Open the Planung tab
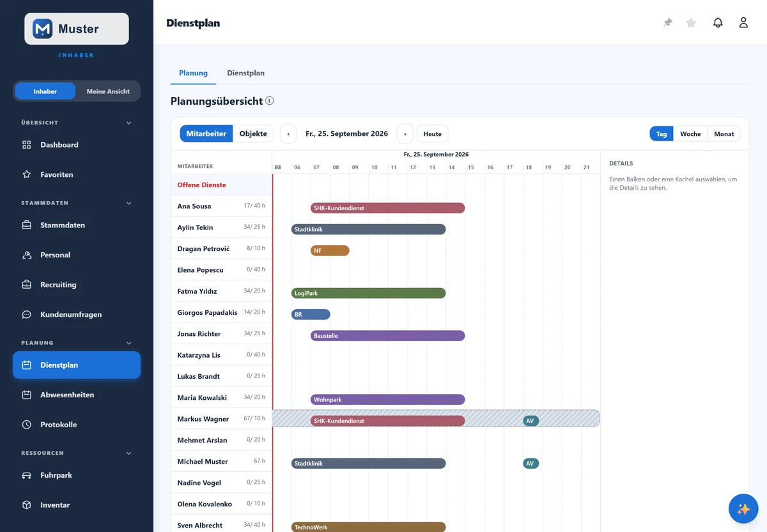This screenshot has height=532, width=767. [x=193, y=73]
